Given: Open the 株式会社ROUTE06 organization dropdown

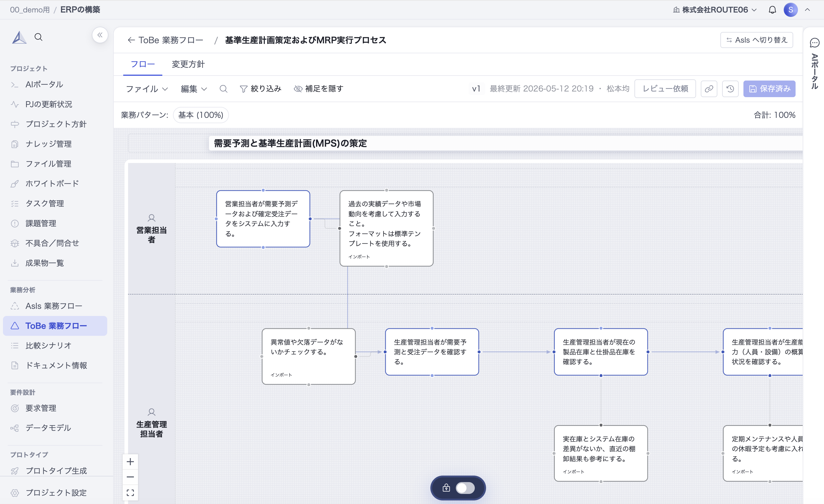Looking at the screenshot, I should [715, 10].
